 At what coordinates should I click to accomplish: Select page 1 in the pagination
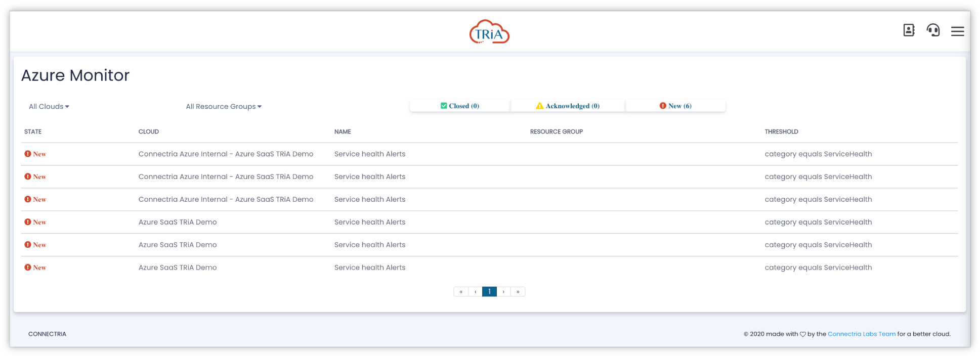coord(489,292)
